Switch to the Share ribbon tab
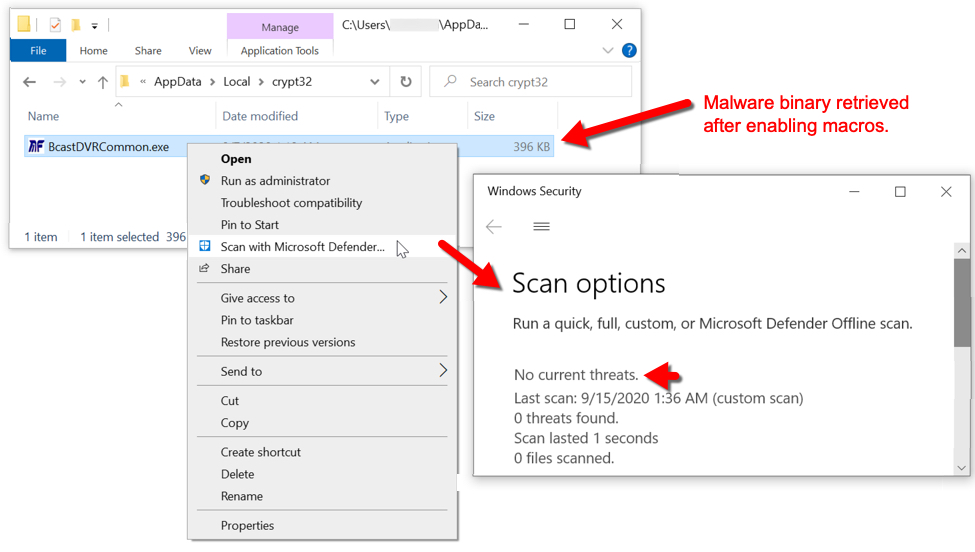Screen dimensions: 975x552 (x=148, y=50)
